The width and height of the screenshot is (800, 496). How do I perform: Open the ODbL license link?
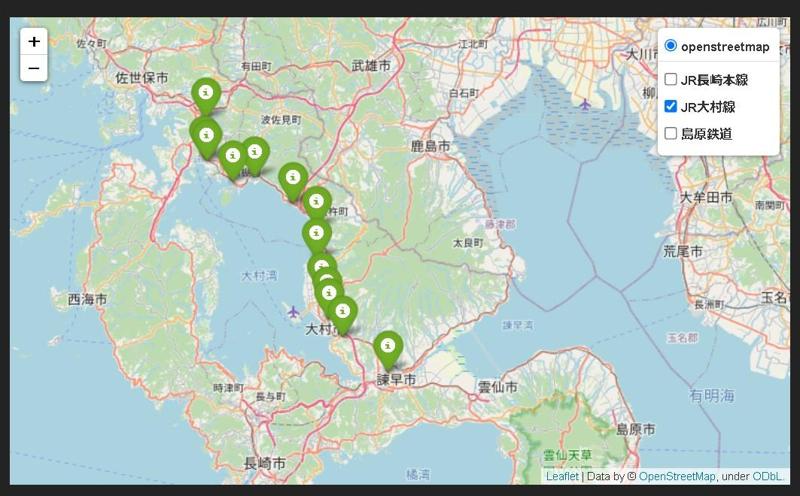click(767, 476)
